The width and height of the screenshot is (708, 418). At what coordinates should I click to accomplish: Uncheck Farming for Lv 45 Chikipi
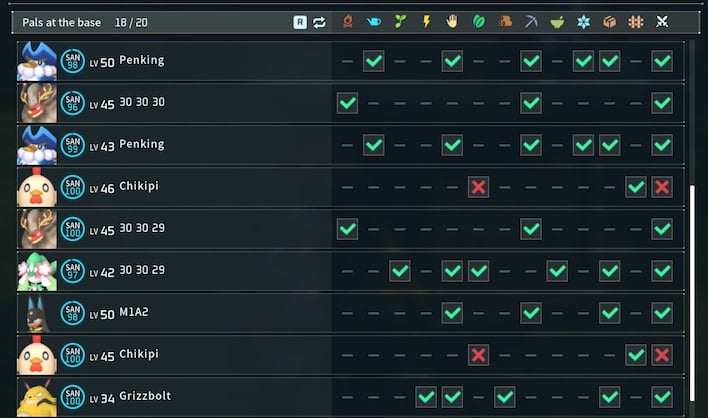point(635,355)
